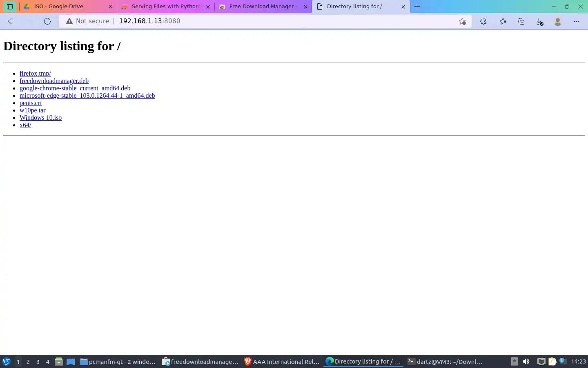Image resolution: width=588 pixels, height=368 pixels.
Task: Download google-chrome-stable_current_amd64.deb
Action: coord(75,88)
